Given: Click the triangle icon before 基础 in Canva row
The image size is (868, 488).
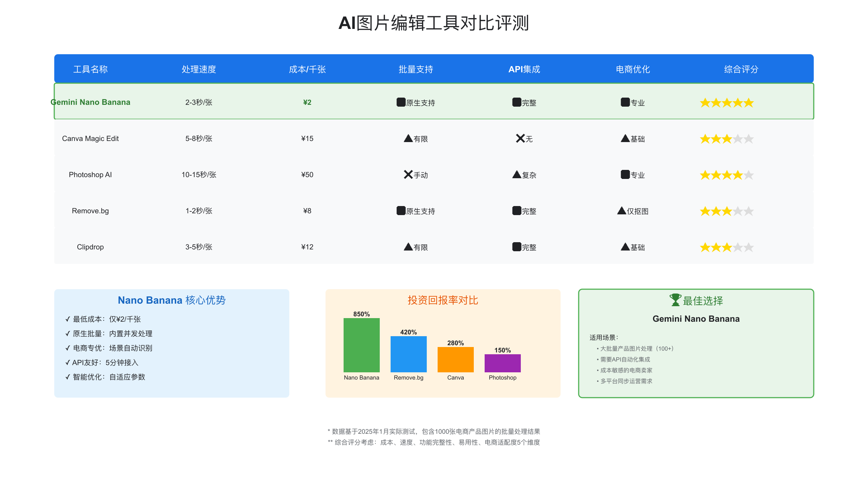Looking at the screenshot, I should 625,138.
